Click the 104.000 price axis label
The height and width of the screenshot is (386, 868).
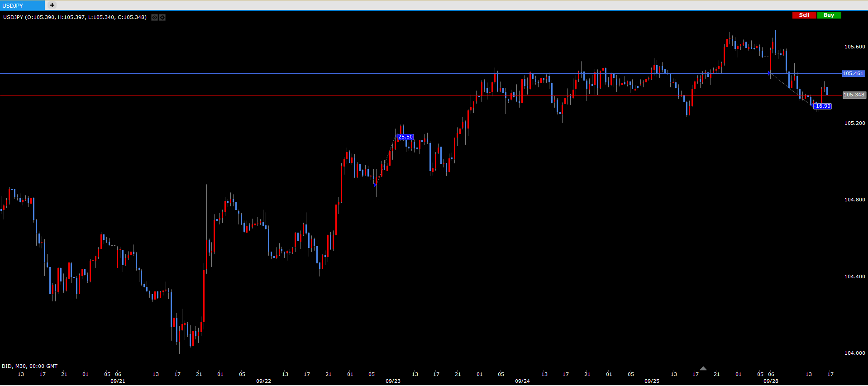(854, 353)
